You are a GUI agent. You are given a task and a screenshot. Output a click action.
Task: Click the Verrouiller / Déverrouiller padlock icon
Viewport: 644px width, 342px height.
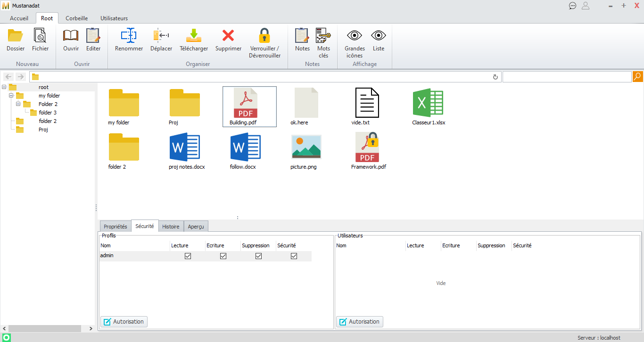pos(264,36)
